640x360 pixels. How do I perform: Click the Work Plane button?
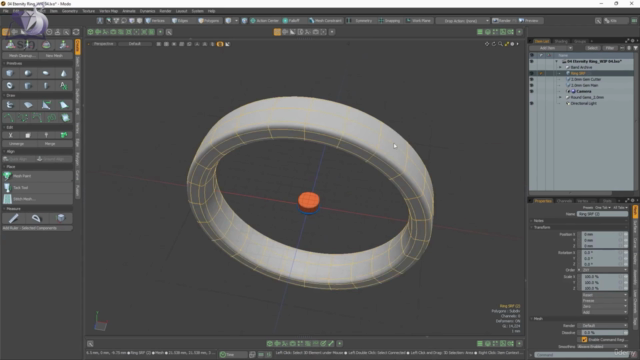tap(419, 20)
